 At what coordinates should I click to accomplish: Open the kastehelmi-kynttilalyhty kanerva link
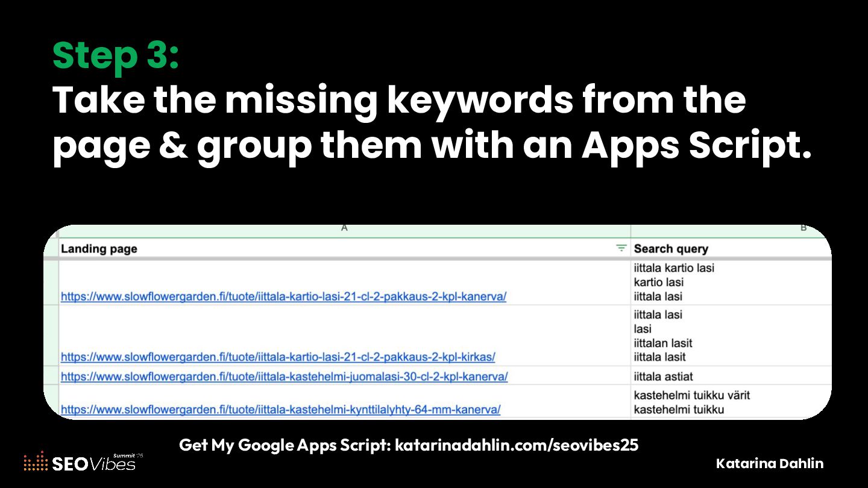(x=281, y=410)
